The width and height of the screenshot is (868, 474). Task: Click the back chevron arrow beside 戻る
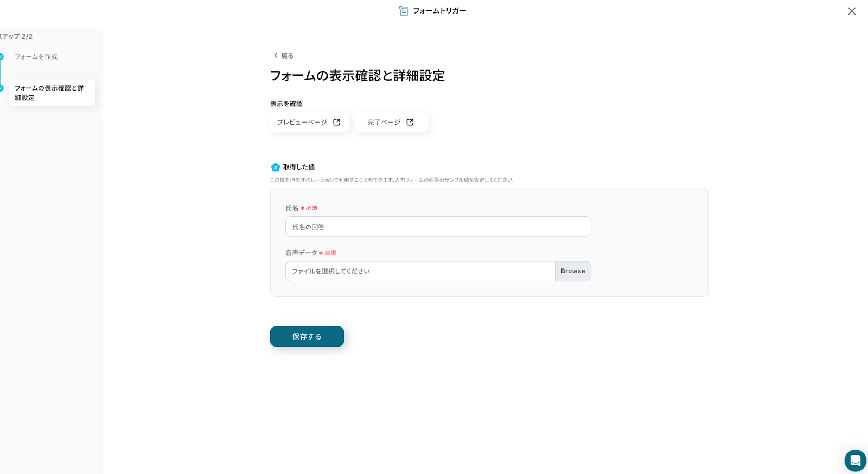[x=276, y=55]
